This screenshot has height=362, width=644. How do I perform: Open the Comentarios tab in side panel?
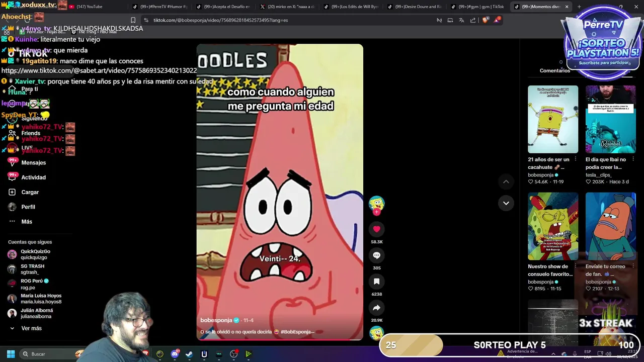pyautogui.click(x=555, y=70)
